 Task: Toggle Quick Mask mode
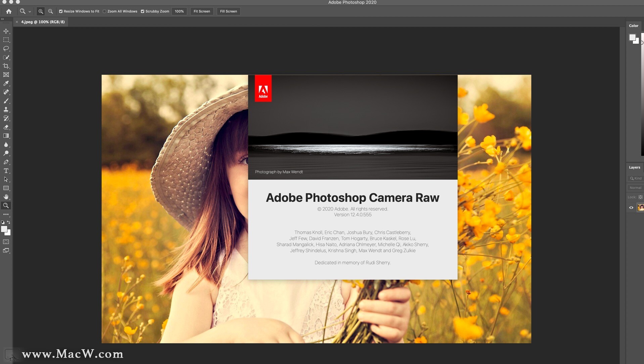pyautogui.click(x=6, y=242)
